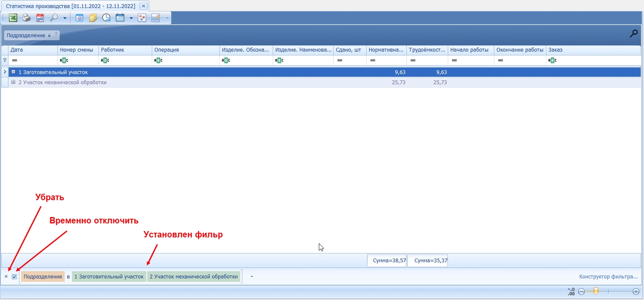Viewport: 644px width, 300px height.
Task: Open the dropdown arrow beside the blue calendar
Action: pyautogui.click(x=131, y=18)
